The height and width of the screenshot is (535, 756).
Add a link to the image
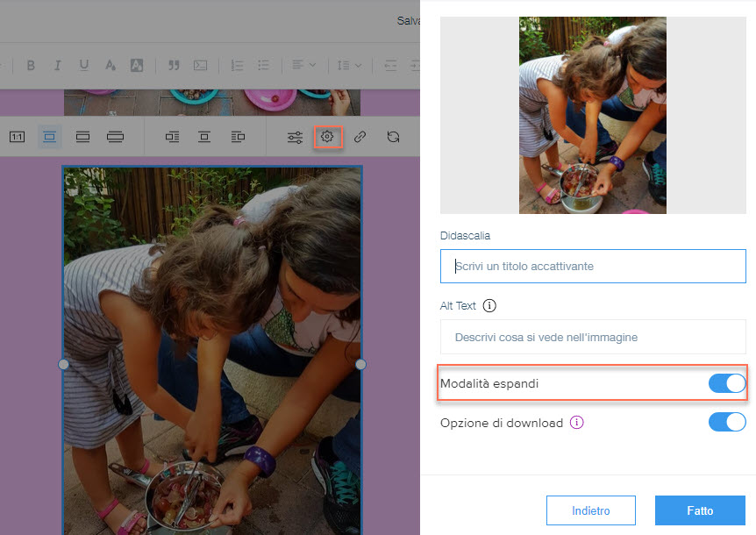[360, 137]
